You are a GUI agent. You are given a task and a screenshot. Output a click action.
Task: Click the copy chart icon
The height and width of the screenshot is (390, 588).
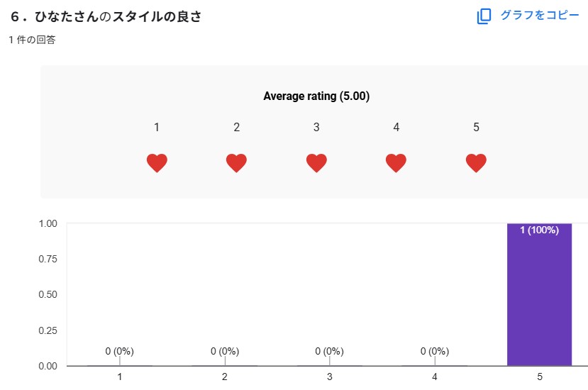coord(484,16)
